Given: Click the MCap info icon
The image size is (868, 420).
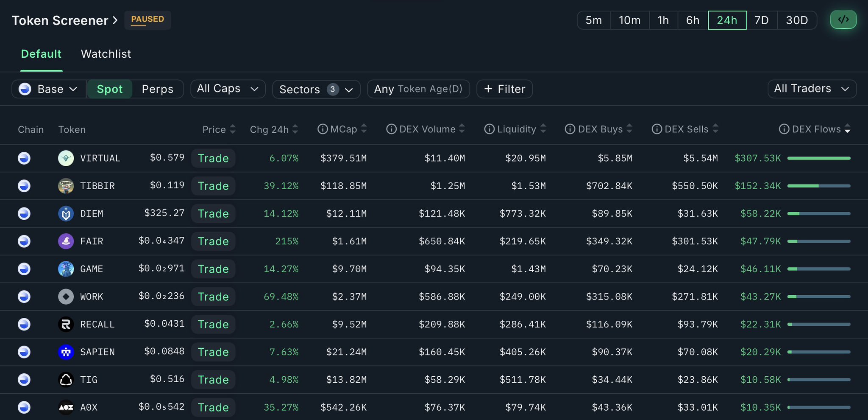Looking at the screenshot, I should click(x=323, y=129).
